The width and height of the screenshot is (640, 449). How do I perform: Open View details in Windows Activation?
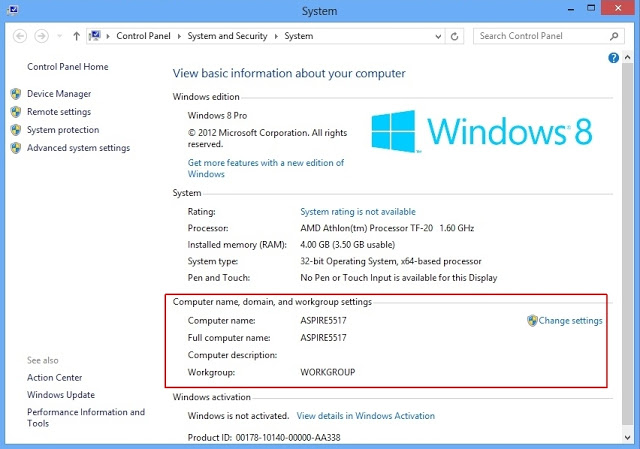click(366, 416)
